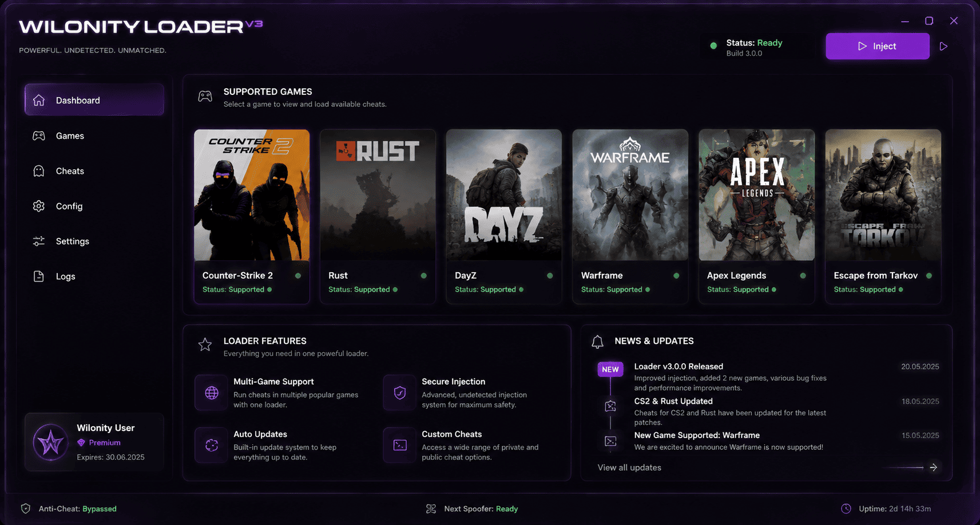Screen dimensions: 980x525
Task: Click the Expires: 30.06.2025 text
Action: point(110,457)
